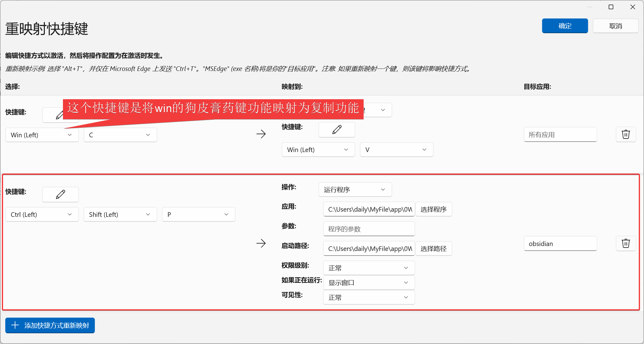This screenshot has height=344, width=644.
Task: Click the 选择程序 browse button
Action: point(433,209)
